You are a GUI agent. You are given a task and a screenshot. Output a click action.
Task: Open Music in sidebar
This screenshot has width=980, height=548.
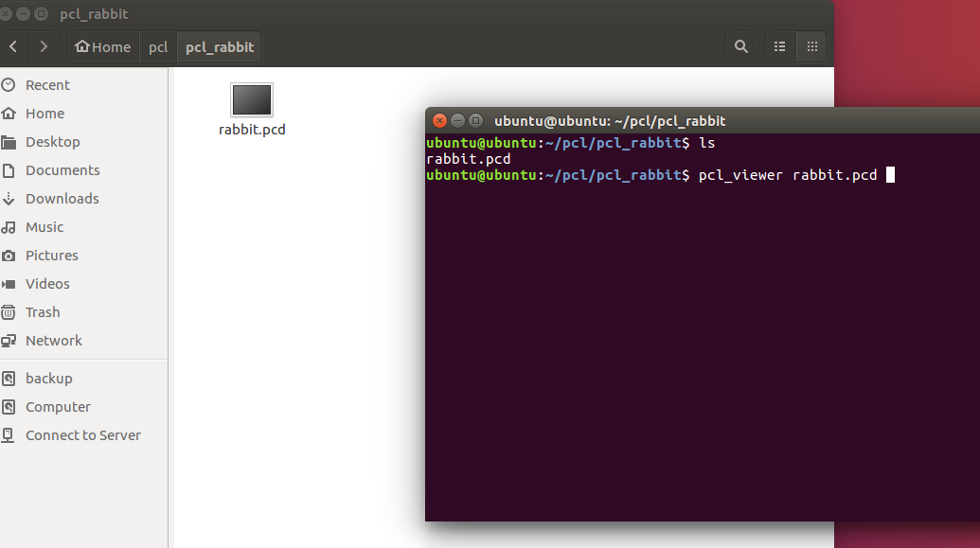[83, 227]
